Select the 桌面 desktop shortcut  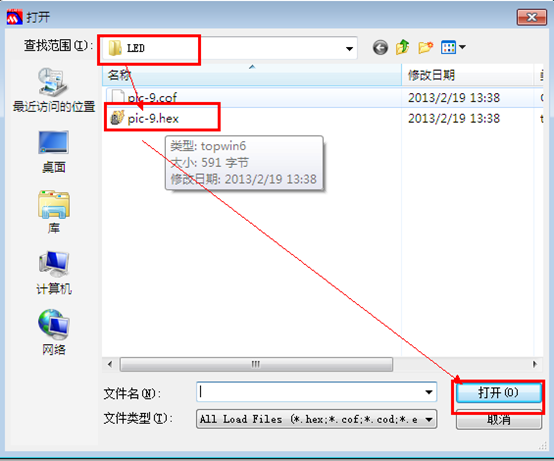[x=54, y=152]
